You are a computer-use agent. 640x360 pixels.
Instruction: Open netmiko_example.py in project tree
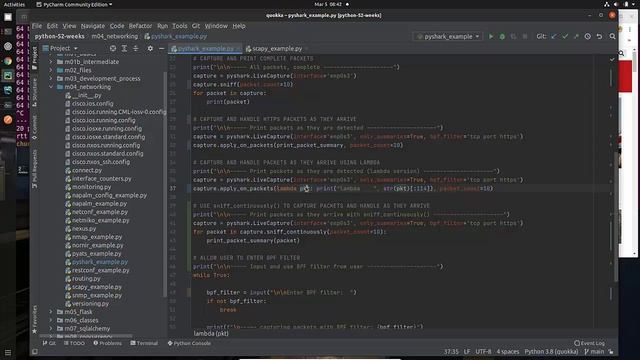pyautogui.click(x=100, y=220)
